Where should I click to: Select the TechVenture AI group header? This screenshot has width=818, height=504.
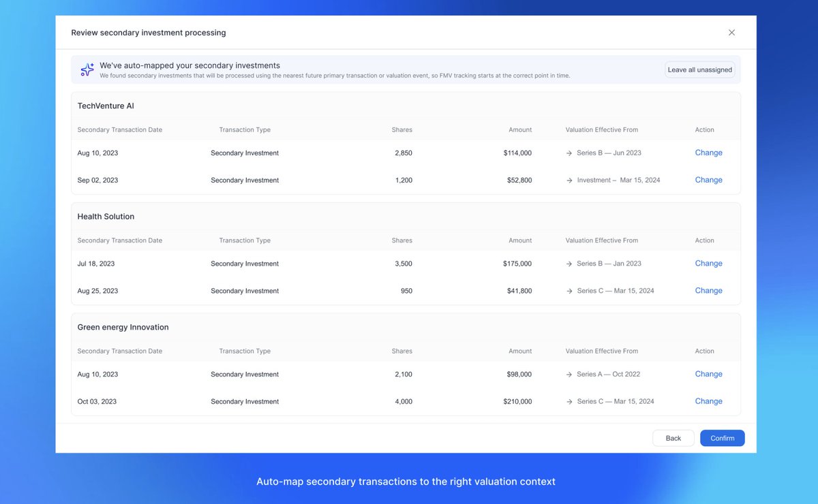[106, 106]
